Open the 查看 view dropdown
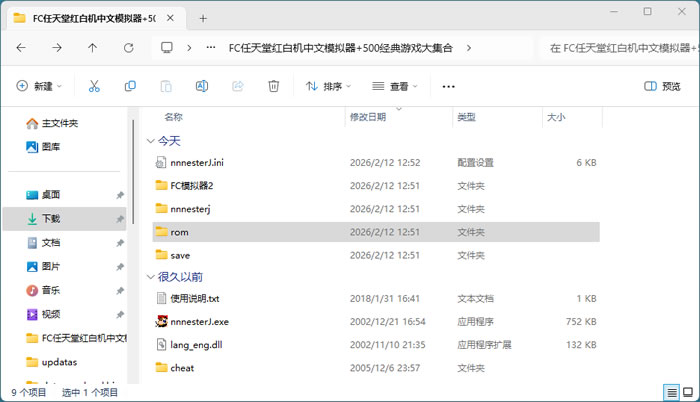The width and height of the screenshot is (700, 402). 396,87
